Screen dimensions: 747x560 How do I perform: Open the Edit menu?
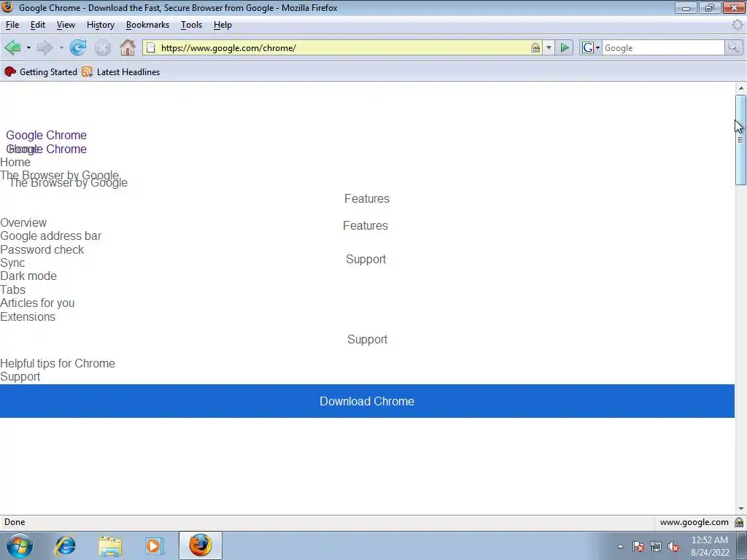pyautogui.click(x=38, y=25)
